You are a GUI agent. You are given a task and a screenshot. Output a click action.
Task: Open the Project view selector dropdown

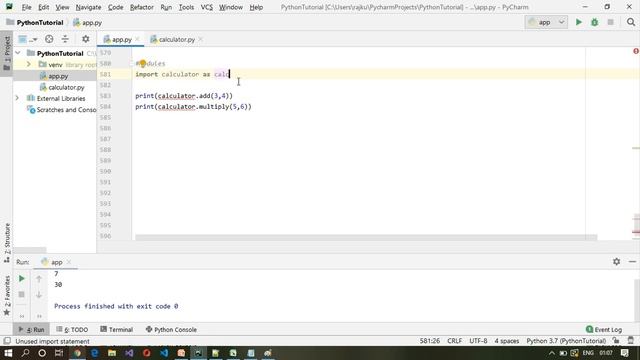[28, 39]
